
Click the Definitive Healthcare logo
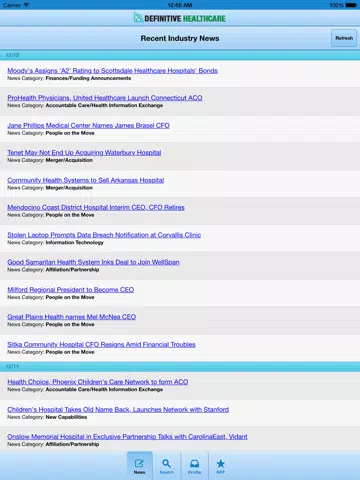tap(180, 18)
